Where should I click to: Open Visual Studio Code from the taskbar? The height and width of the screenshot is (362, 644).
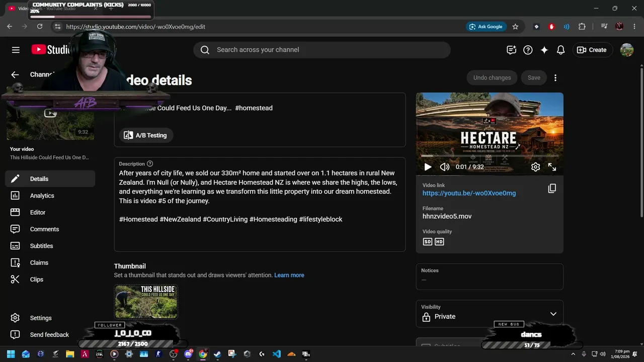[x=276, y=354]
